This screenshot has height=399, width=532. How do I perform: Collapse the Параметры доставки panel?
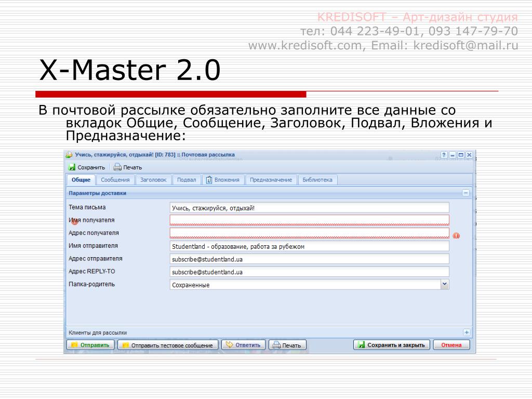(466, 193)
